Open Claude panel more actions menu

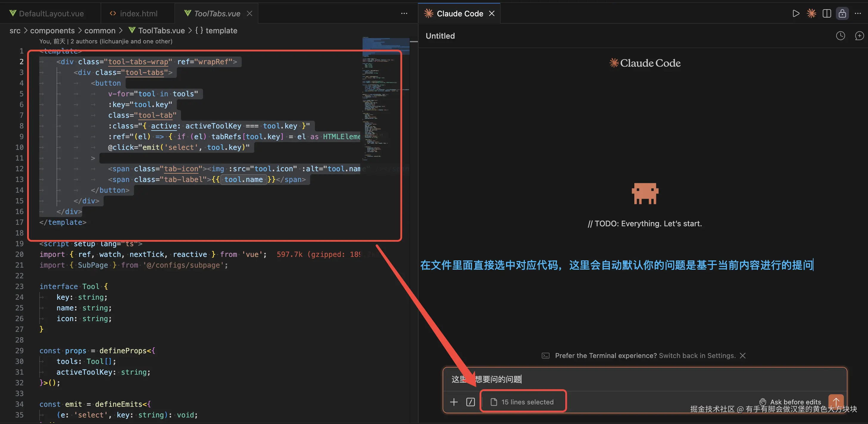point(858,13)
